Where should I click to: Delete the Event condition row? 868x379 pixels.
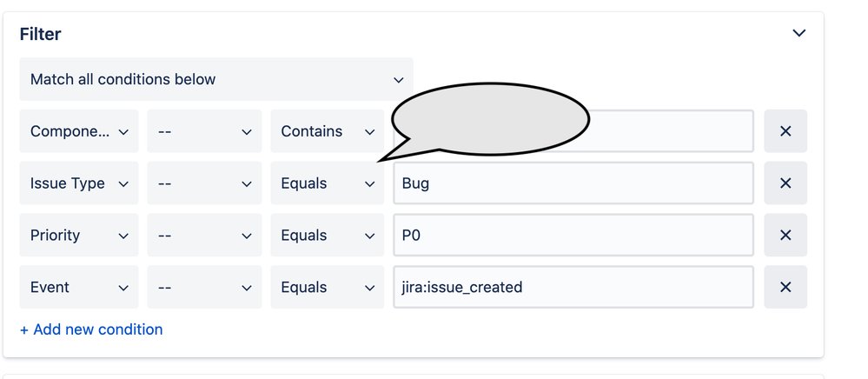click(785, 287)
